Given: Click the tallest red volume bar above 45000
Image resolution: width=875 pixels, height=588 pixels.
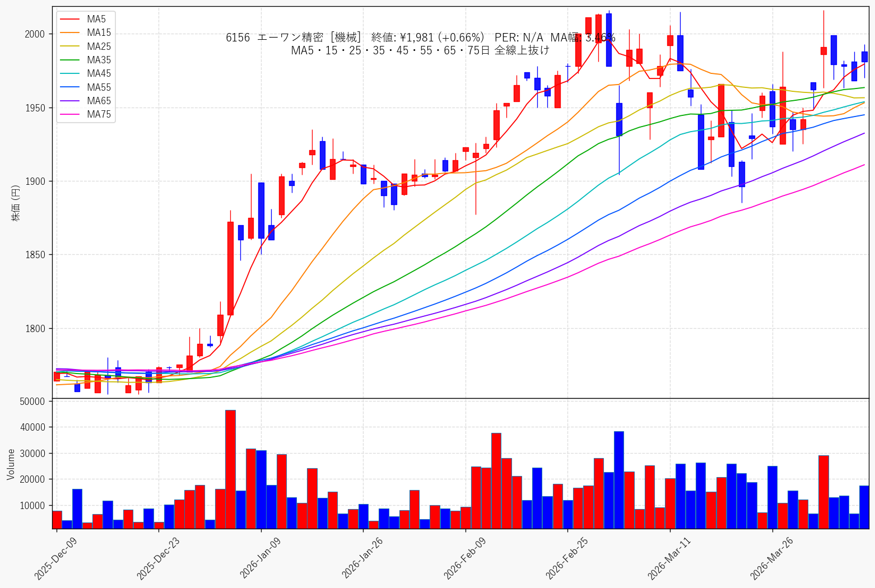Looking at the screenshot, I should (x=230, y=469).
